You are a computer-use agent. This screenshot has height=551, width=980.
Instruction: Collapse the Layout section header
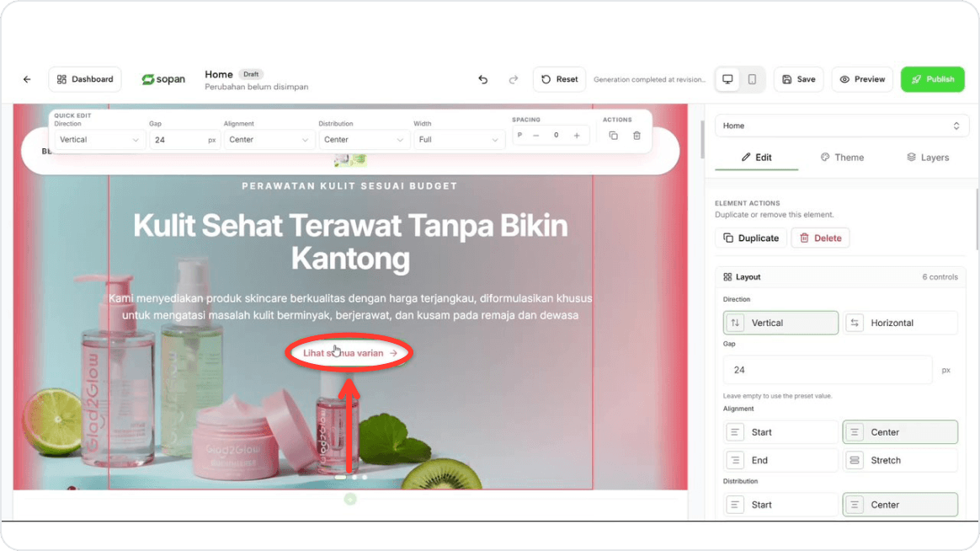click(840, 277)
